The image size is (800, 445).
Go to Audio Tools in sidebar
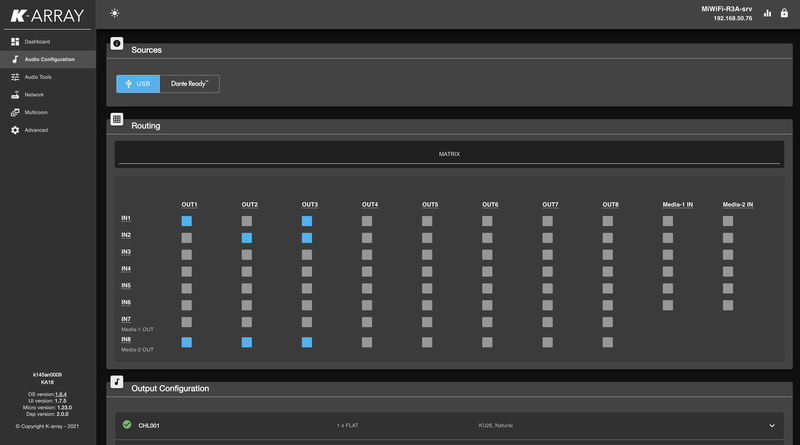tap(38, 77)
